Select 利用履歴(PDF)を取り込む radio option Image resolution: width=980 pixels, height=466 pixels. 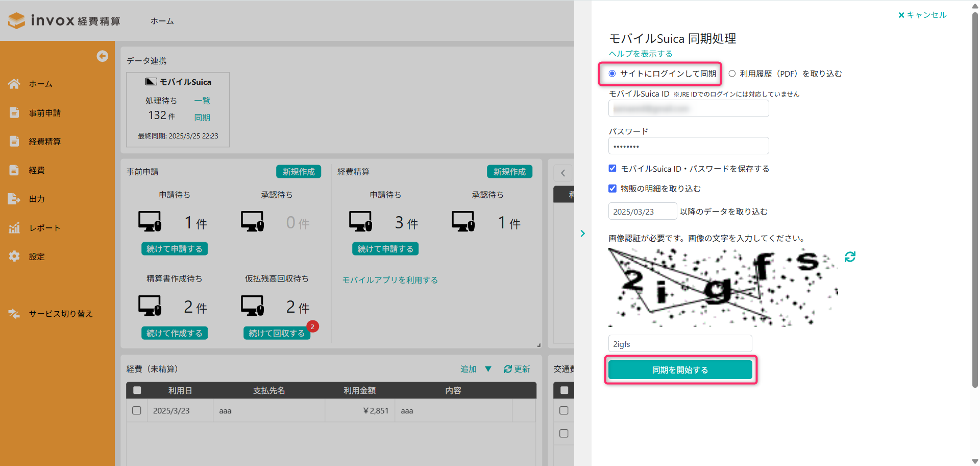(x=732, y=74)
